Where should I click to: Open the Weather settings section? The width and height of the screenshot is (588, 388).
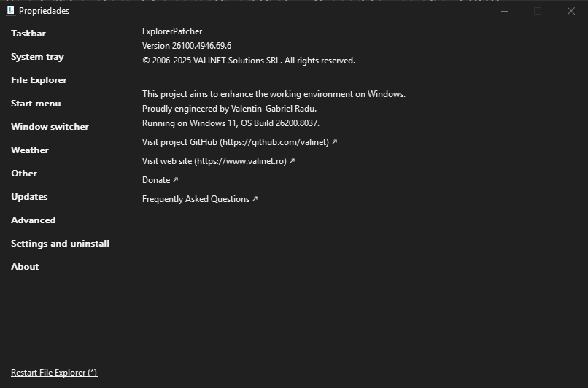tap(30, 150)
